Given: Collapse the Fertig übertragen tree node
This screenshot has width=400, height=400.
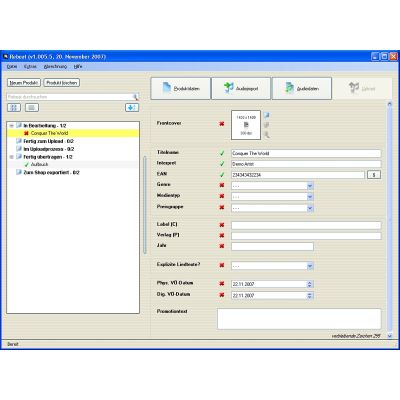Looking at the screenshot, I should [12, 157].
